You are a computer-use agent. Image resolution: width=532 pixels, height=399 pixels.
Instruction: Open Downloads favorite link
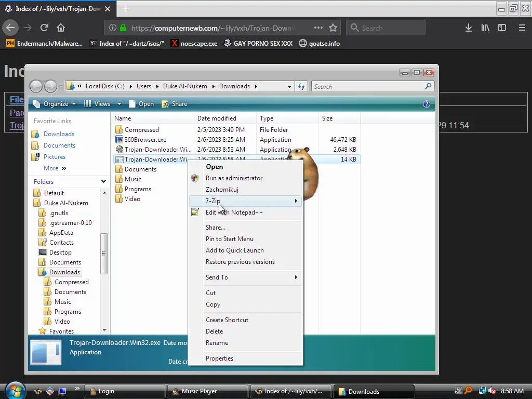click(x=59, y=134)
